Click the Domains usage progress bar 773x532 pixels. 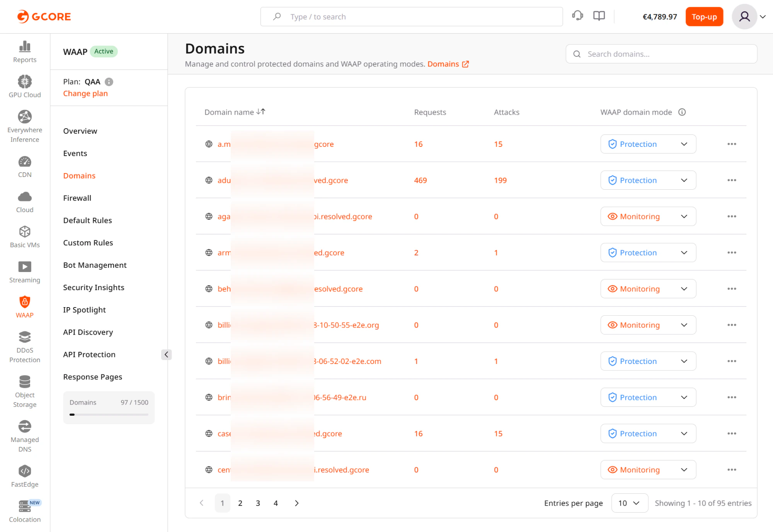109,414
